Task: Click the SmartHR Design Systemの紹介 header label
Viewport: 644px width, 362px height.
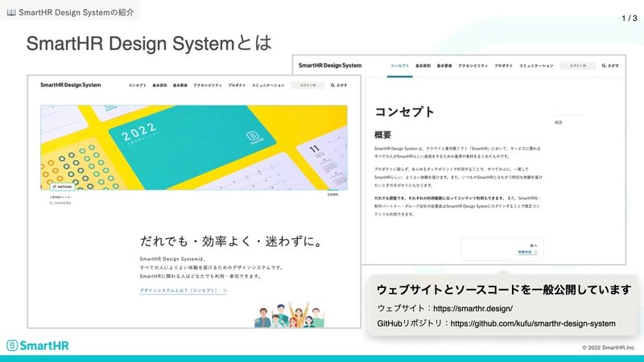Action: coord(76,12)
